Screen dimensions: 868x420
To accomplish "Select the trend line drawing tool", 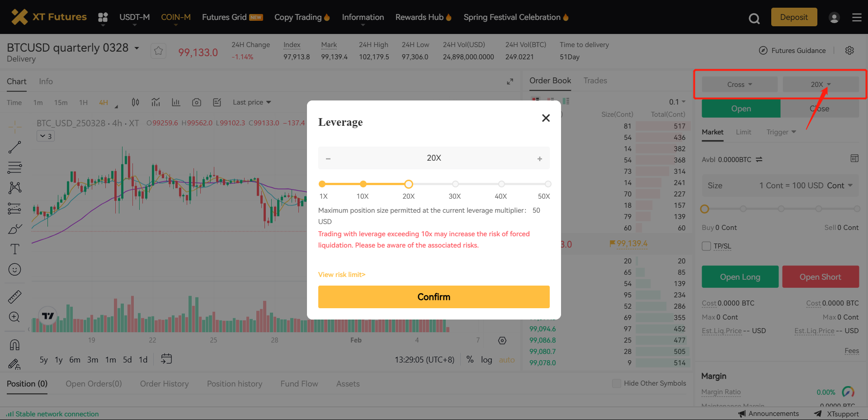I will 14,147.
